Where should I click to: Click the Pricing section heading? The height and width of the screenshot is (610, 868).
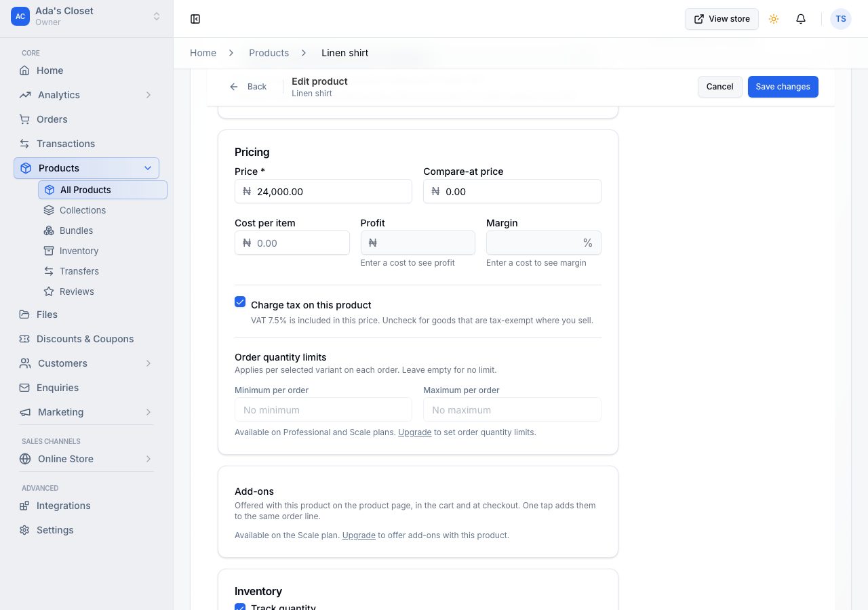252,152
